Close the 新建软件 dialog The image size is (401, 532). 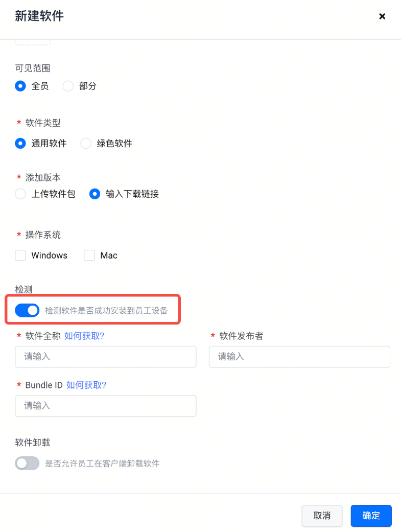click(x=382, y=16)
